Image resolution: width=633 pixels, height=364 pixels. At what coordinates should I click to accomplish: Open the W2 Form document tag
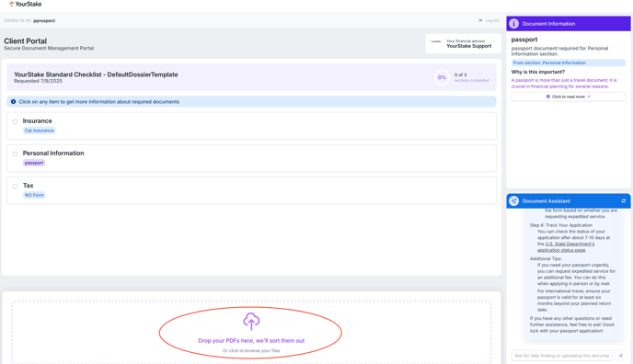34,195
